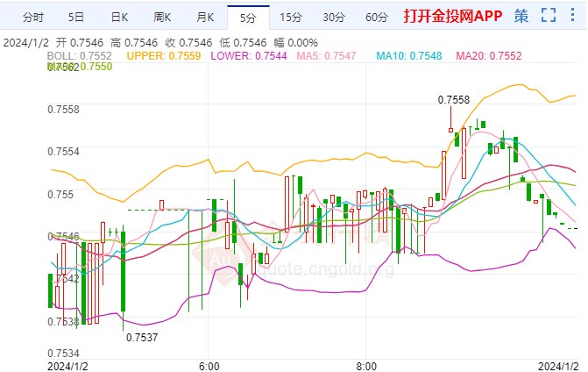Viewport: 588px width, 372px height.
Task: Toggle fullscreen chart view icon
Action: coord(549,16)
